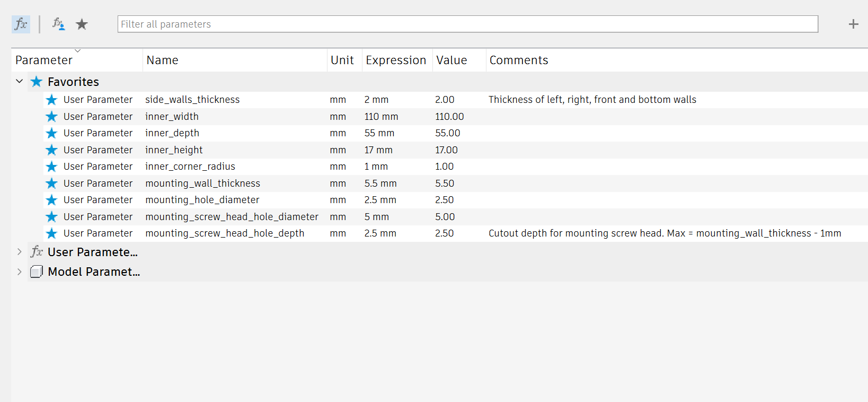The image size is (868, 402).
Task: Click the 'Cutout depth for mounting screw head' comment
Action: click(665, 233)
